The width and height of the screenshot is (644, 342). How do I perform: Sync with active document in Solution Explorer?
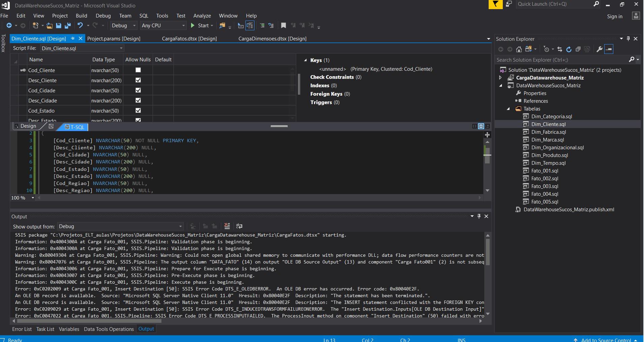(x=560, y=49)
